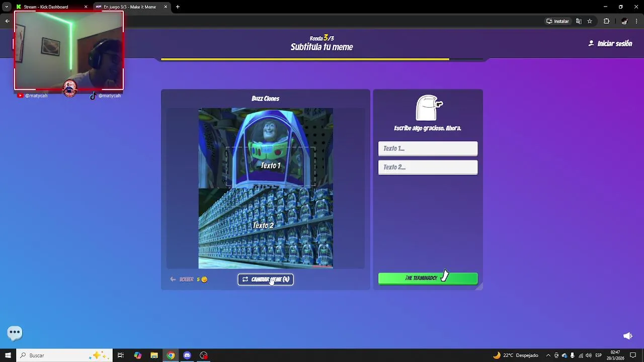
Task: Select the Texto 1 caption box on Buzz image
Action: coord(270,165)
